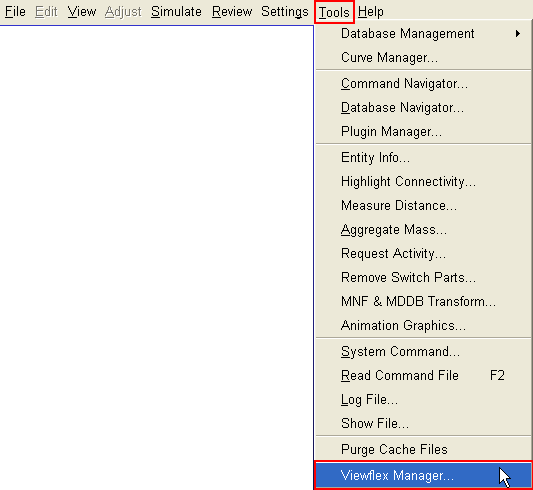Open the Log File entry

pos(423,400)
